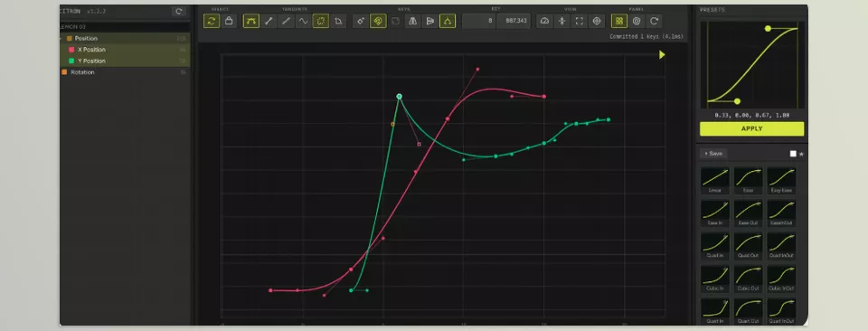Click the + Save preset button
Viewport: 868px width, 331px height.
click(713, 154)
